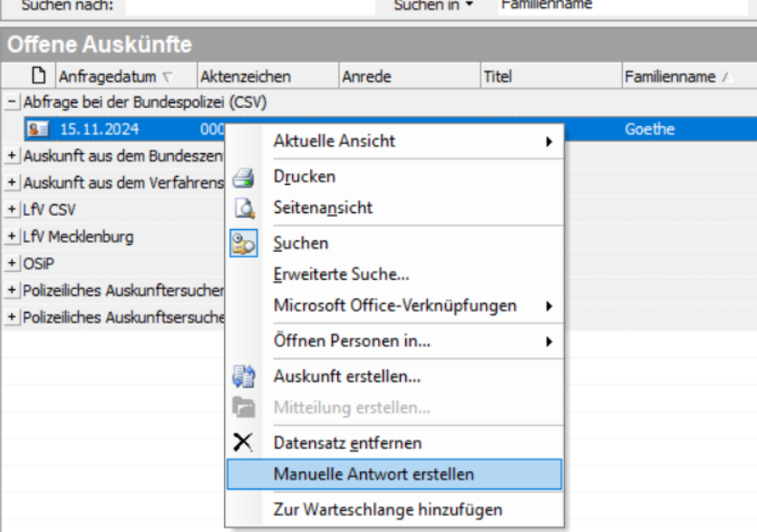Image resolution: width=757 pixels, height=532 pixels.
Task: Expand the LfV CSV group
Action: pyautogui.click(x=12, y=209)
